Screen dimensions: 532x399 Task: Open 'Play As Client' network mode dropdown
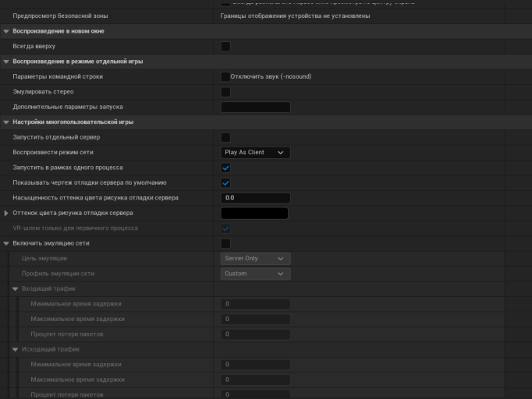pos(256,153)
